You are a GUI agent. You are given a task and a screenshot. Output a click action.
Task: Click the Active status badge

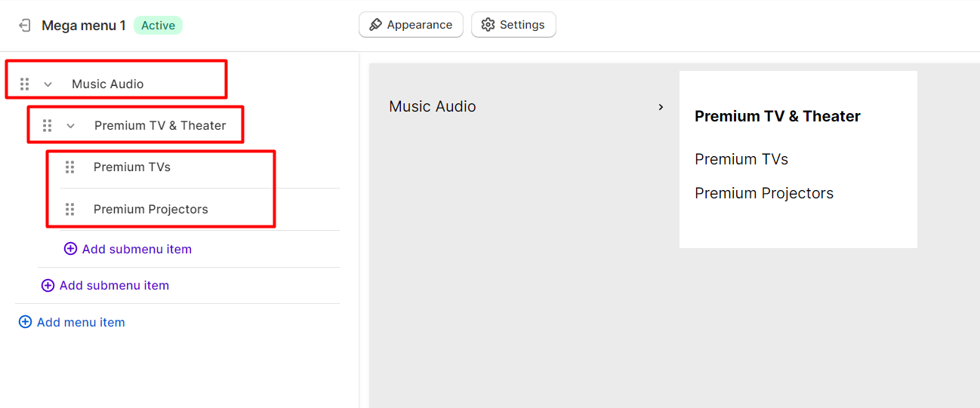click(158, 26)
